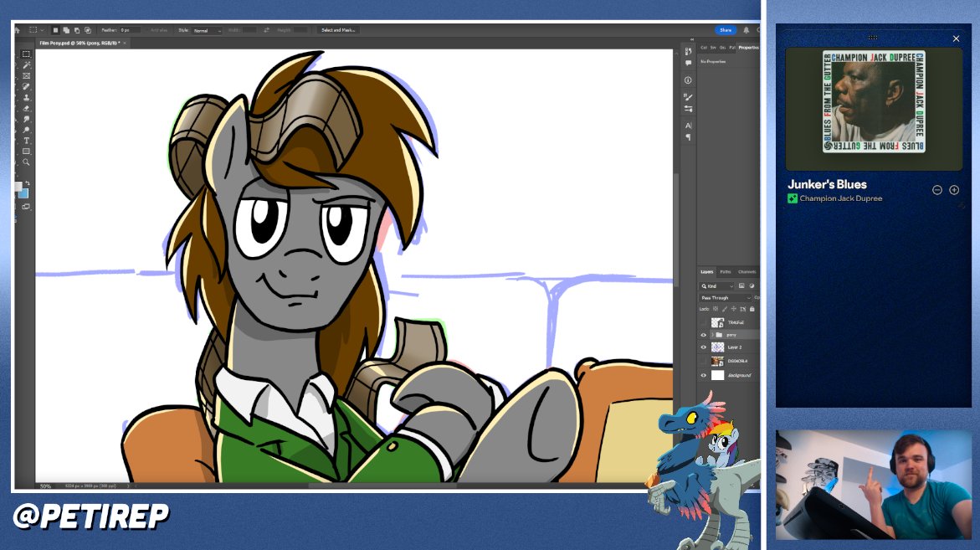Switch to the Channels tab

(x=747, y=272)
